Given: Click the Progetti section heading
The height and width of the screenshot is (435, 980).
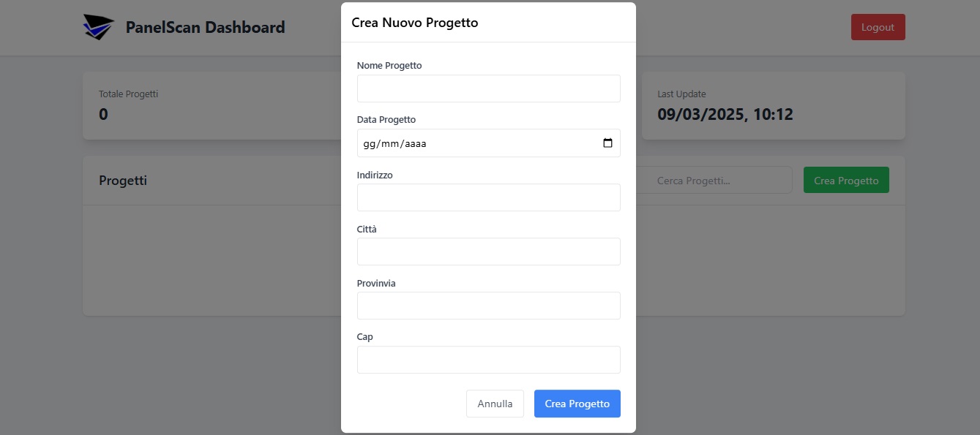Looking at the screenshot, I should pyautogui.click(x=123, y=181).
